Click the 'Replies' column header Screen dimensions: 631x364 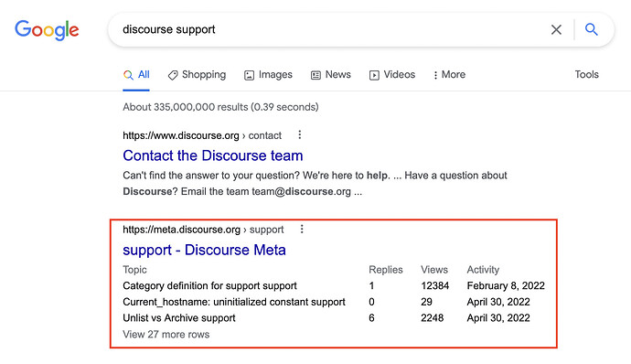coord(386,270)
